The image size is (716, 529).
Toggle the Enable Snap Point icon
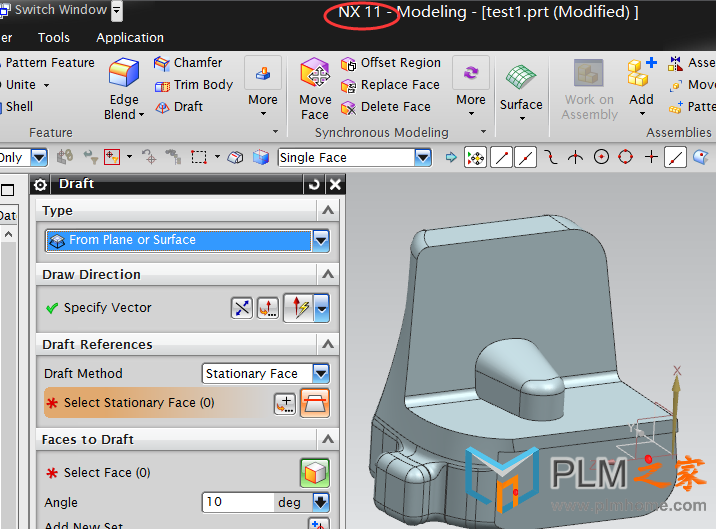tap(475, 158)
